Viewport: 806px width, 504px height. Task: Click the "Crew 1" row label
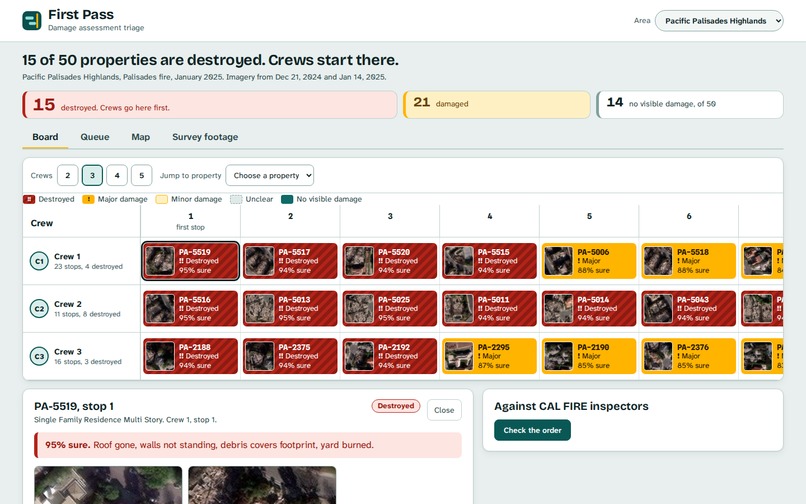click(x=67, y=257)
